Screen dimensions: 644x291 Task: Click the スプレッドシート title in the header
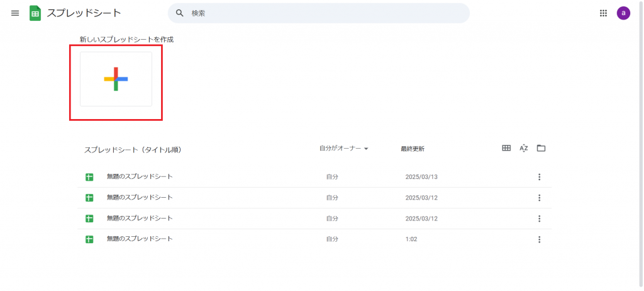pos(84,13)
